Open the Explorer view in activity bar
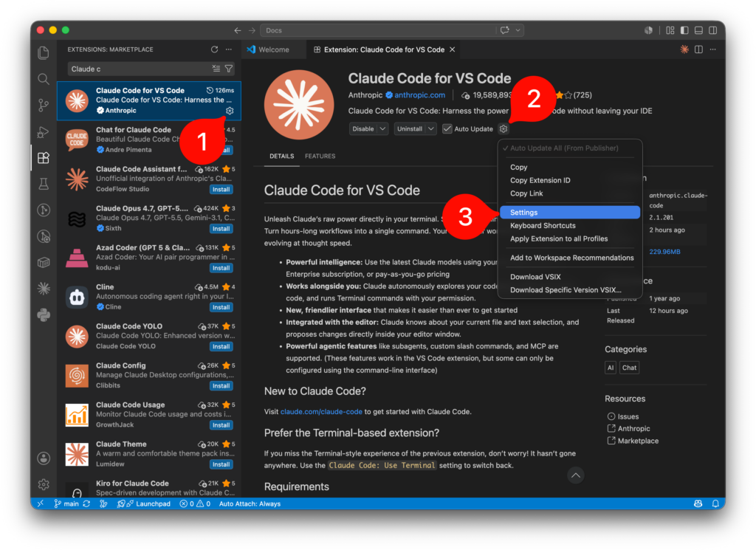Viewport: 756px width, 550px height. (x=44, y=52)
